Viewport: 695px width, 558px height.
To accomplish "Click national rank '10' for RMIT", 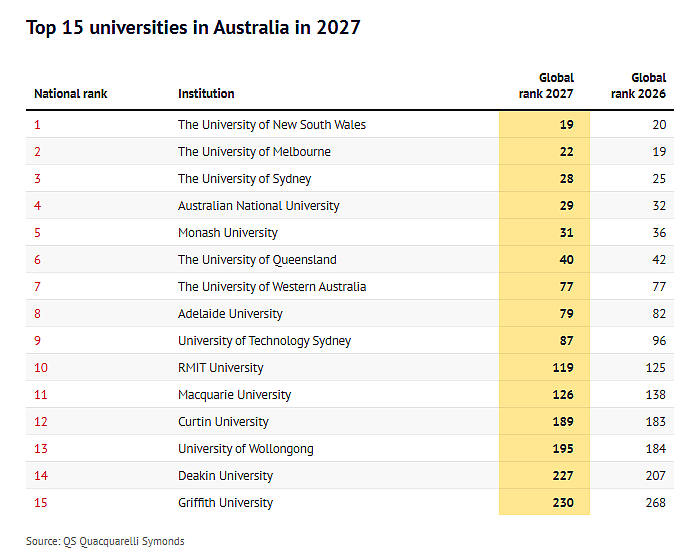I will 41,368.
